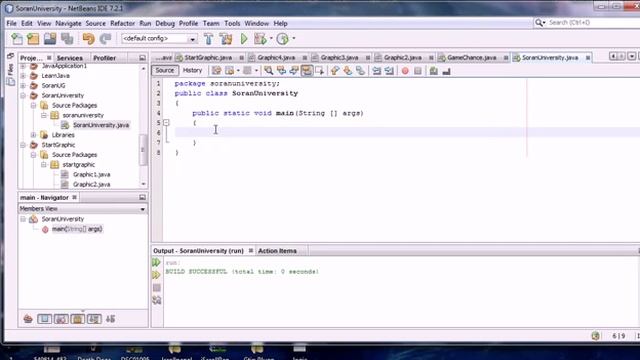Click the Uncomment icon in editor toolbar
The height and width of the screenshot is (360, 640).
[446, 71]
